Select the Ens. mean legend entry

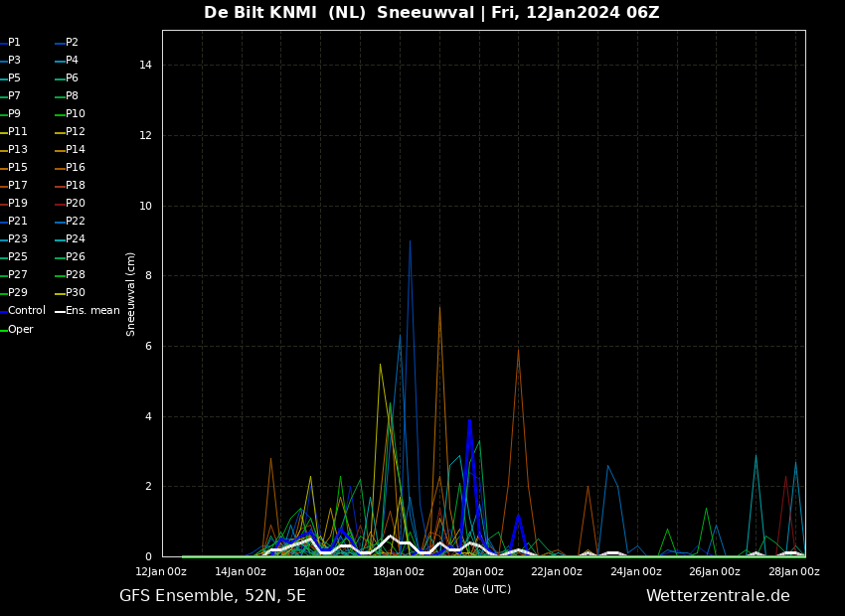click(x=92, y=311)
